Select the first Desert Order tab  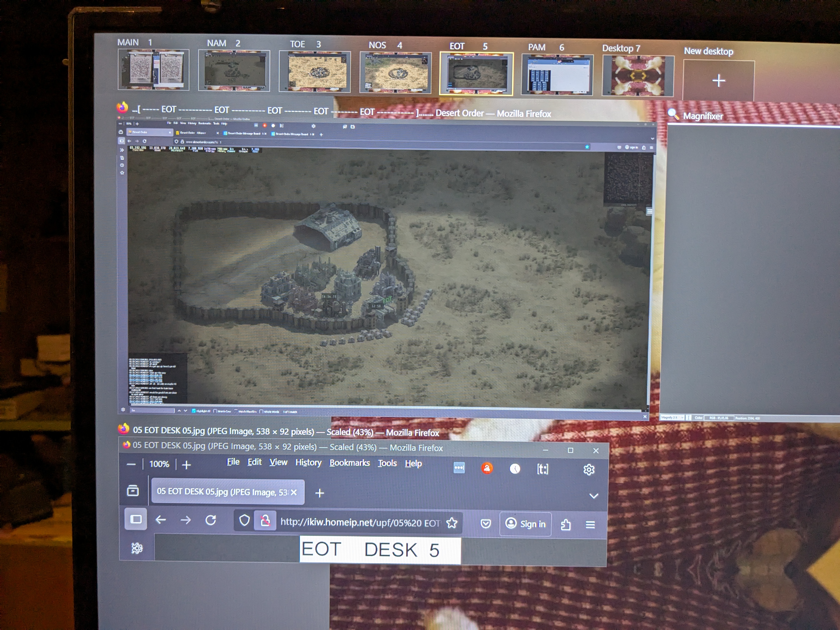150,132
